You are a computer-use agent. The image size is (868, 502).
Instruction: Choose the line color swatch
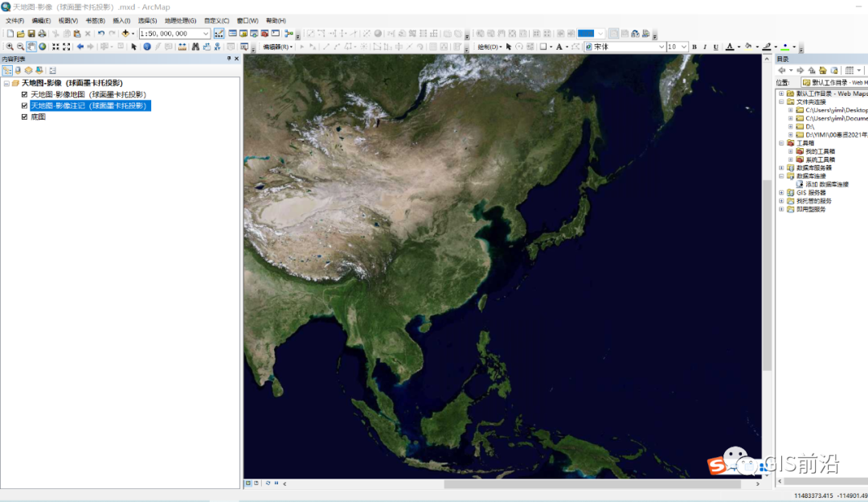pos(767,47)
